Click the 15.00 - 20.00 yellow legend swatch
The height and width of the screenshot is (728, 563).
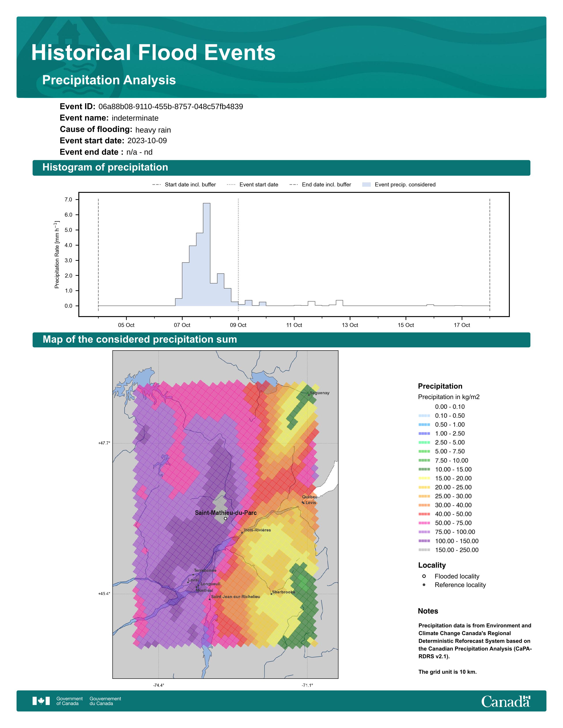[x=424, y=478]
